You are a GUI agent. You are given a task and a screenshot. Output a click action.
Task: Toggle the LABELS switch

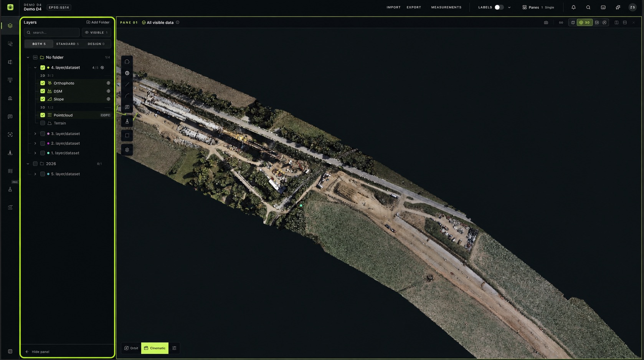click(x=499, y=7)
